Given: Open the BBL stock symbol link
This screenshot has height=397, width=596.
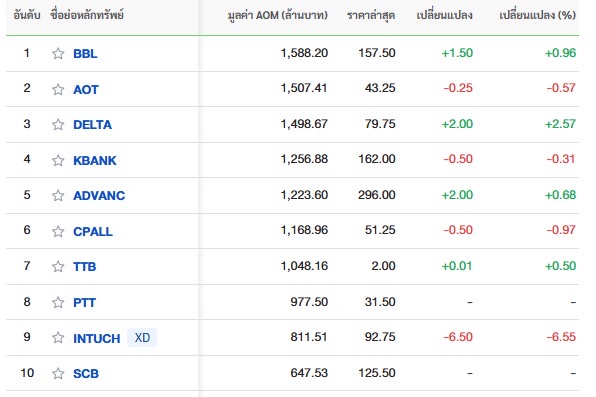Looking at the screenshot, I should click(x=85, y=54).
